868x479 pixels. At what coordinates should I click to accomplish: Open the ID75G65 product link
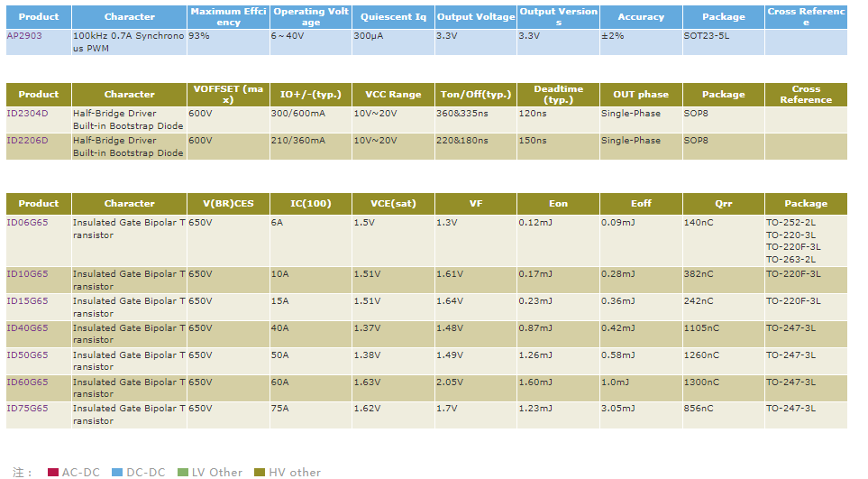(27, 409)
